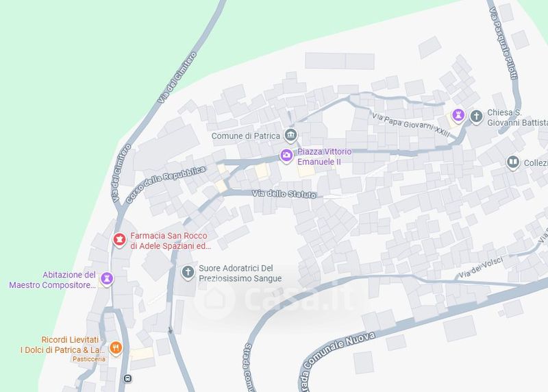Click the Abitazione del Maestro Compositore pin
This screenshot has height=392, width=548.
click(x=107, y=279)
